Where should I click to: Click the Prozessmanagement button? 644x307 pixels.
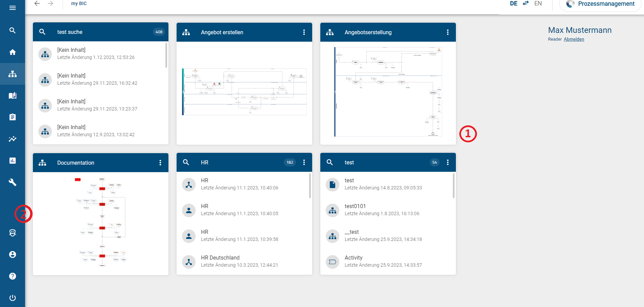[600, 4]
